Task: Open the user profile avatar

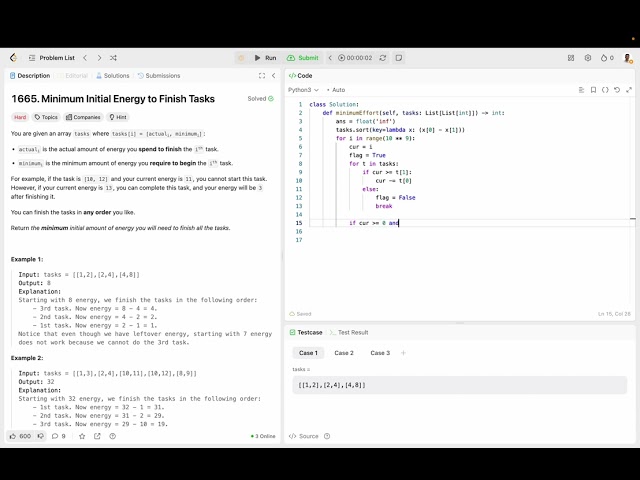Action: (628, 58)
